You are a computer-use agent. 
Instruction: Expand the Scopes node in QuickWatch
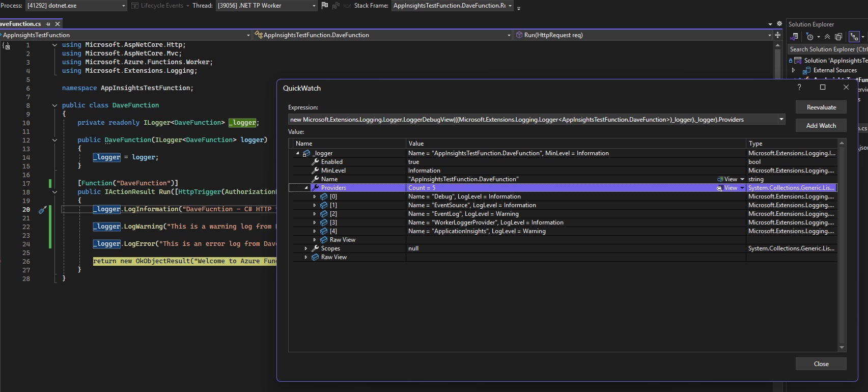[306, 248]
